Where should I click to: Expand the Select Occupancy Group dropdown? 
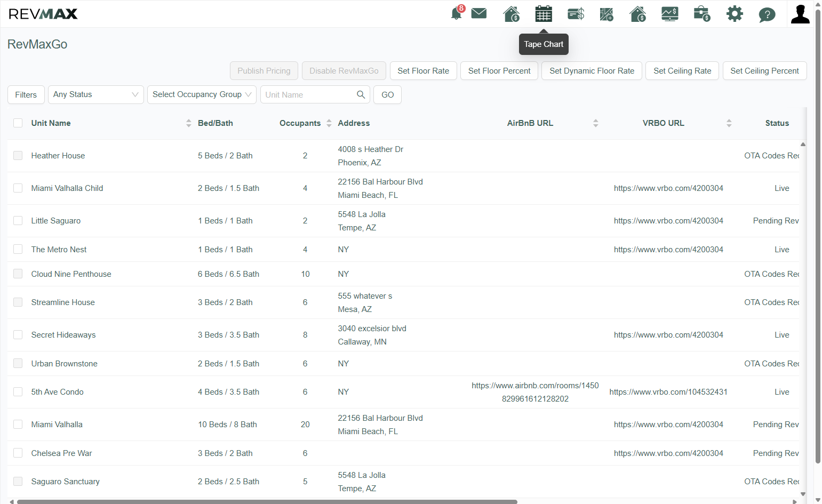[x=202, y=94]
